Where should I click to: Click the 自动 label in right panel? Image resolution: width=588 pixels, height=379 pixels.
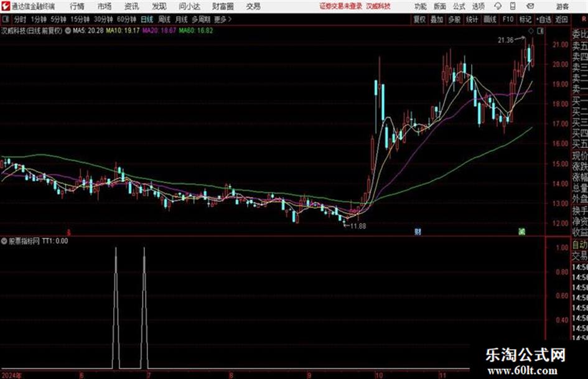tap(580, 245)
